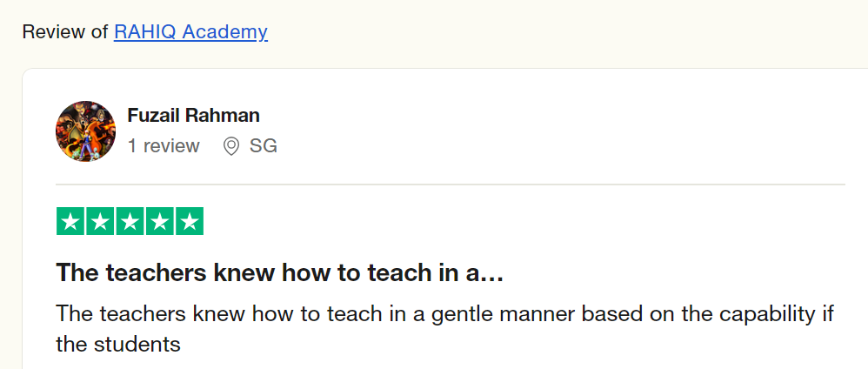The height and width of the screenshot is (369, 868).
Task: Click the divider line under reviewer info
Action: click(450, 184)
